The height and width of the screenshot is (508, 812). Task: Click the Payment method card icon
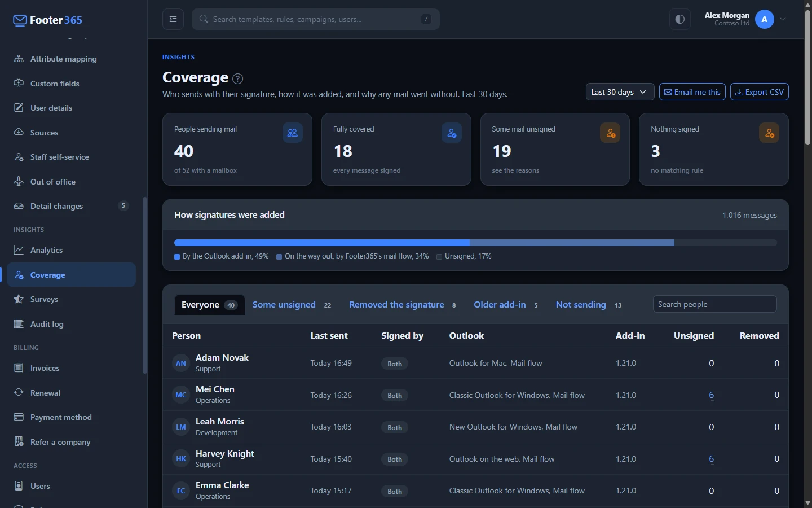19,417
